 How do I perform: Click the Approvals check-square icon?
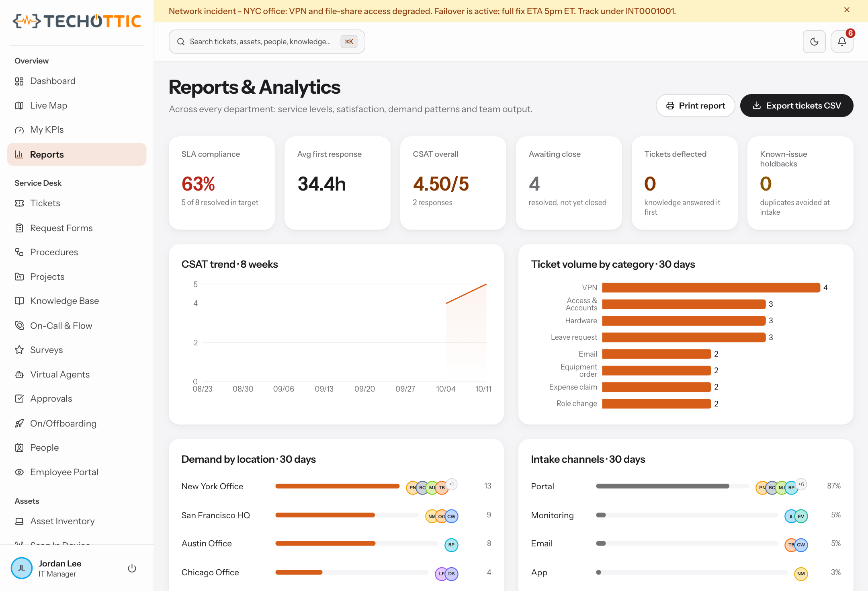coord(19,398)
